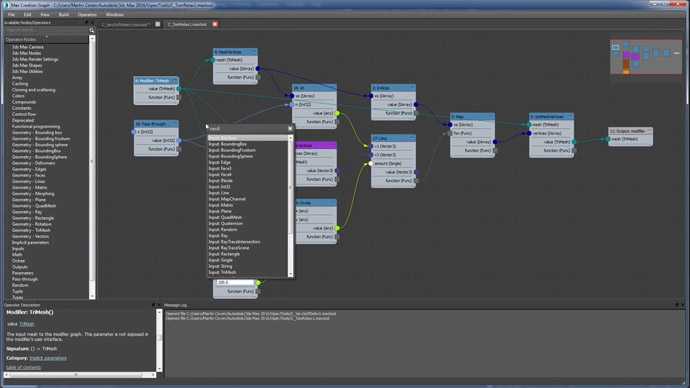
Task: Open the table of contents link
Action: (x=23, y=367)
